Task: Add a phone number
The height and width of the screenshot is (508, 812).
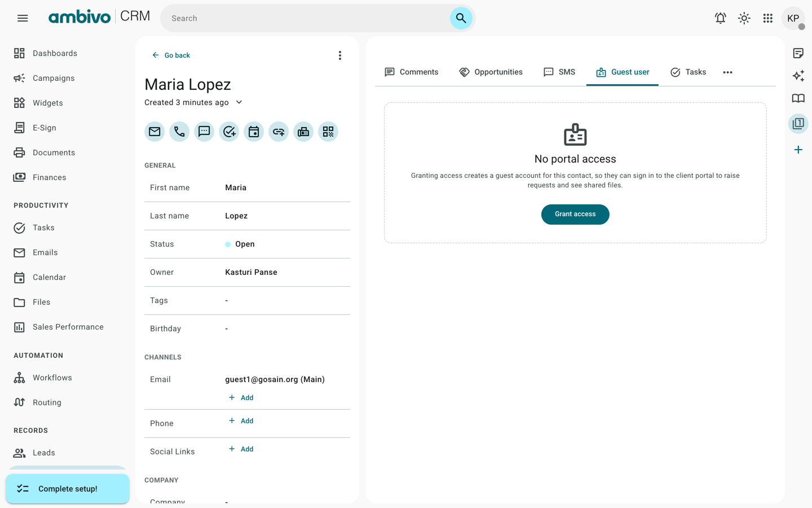Action: click(241, 421)
